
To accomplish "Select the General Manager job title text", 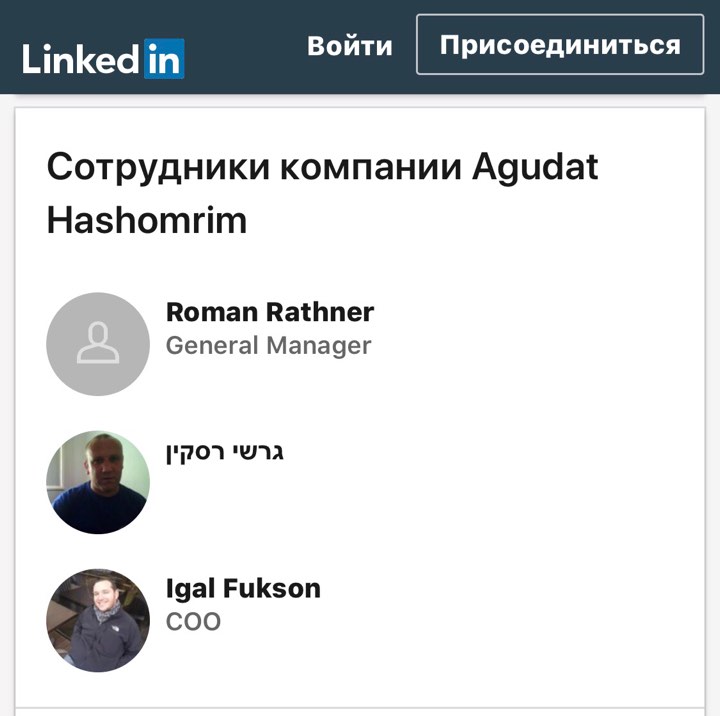I will tap(268, 345).
